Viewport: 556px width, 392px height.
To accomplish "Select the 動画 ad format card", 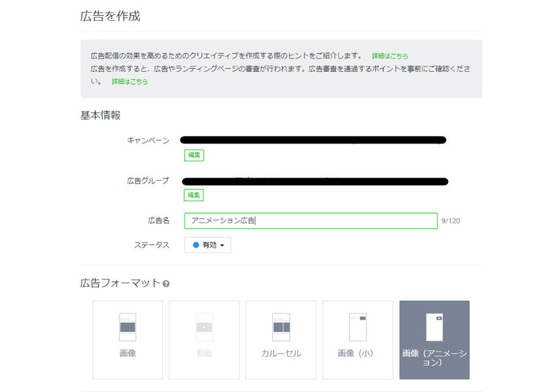I will (204, 340).
